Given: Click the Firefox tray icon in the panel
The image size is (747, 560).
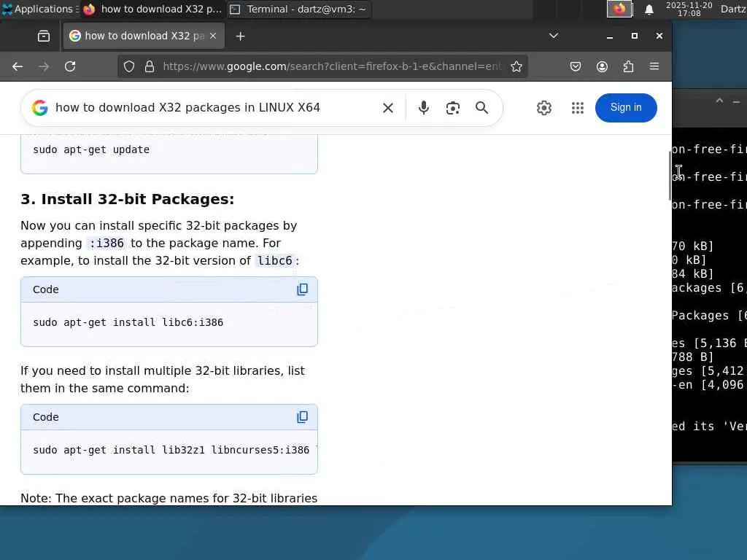Looking at the screenshot, I should [x=619, y=9].
